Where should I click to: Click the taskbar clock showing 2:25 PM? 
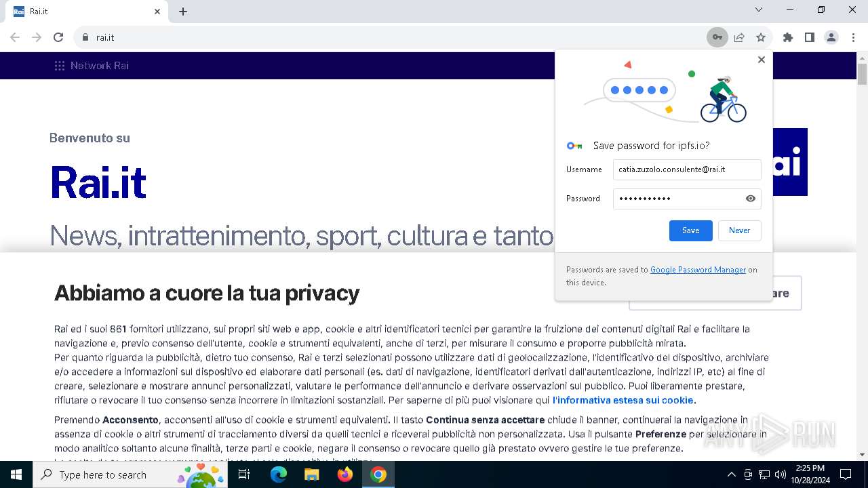pyautogui.click(x=810, y=474)
